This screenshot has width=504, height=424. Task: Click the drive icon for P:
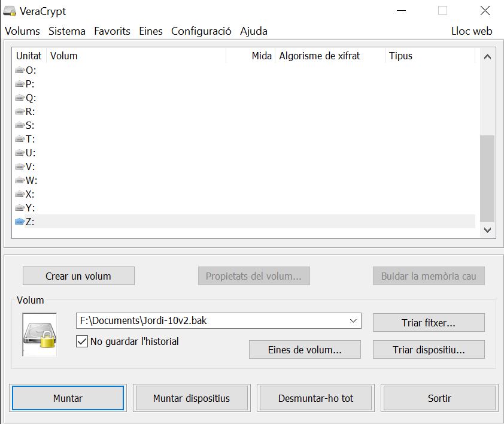pos(20,84)
